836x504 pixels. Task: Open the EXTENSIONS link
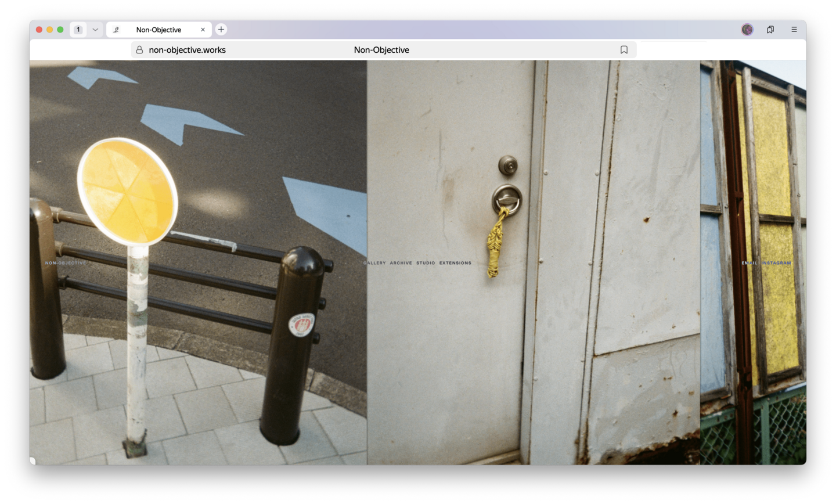[455, 263]
